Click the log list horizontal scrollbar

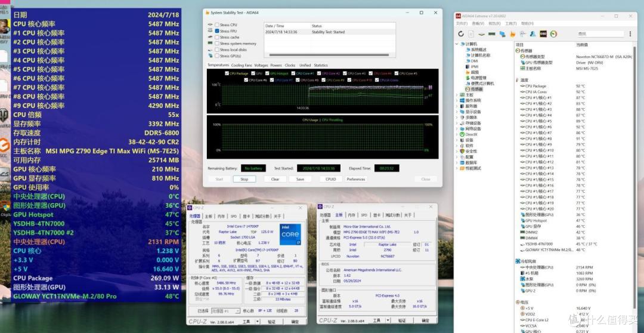[329, 55]
